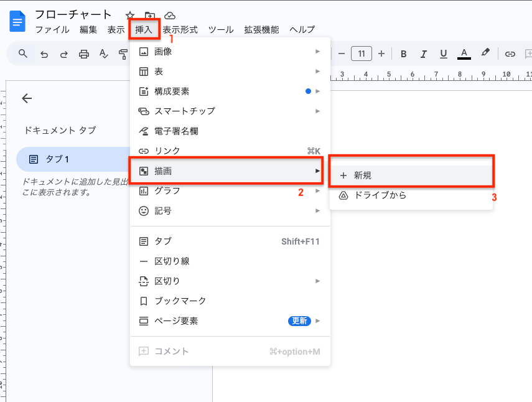532x402 pixels.
Task: Open the ツール menu
Action: pos(221,29)
